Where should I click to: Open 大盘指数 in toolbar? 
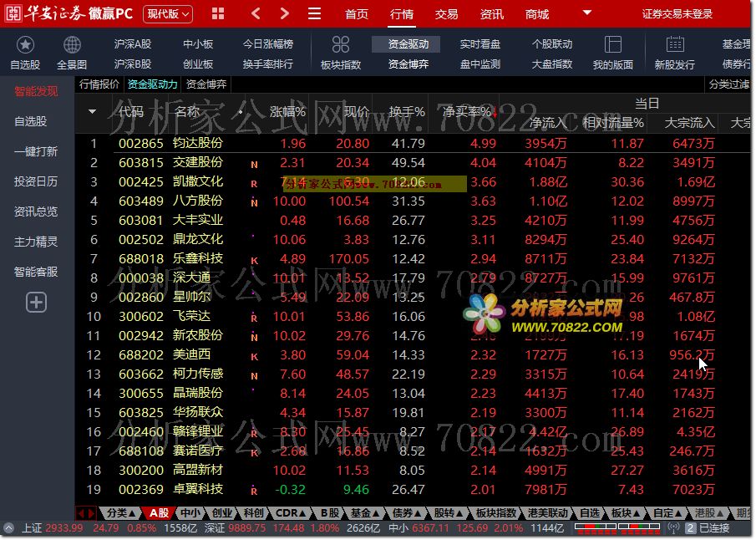552,64
